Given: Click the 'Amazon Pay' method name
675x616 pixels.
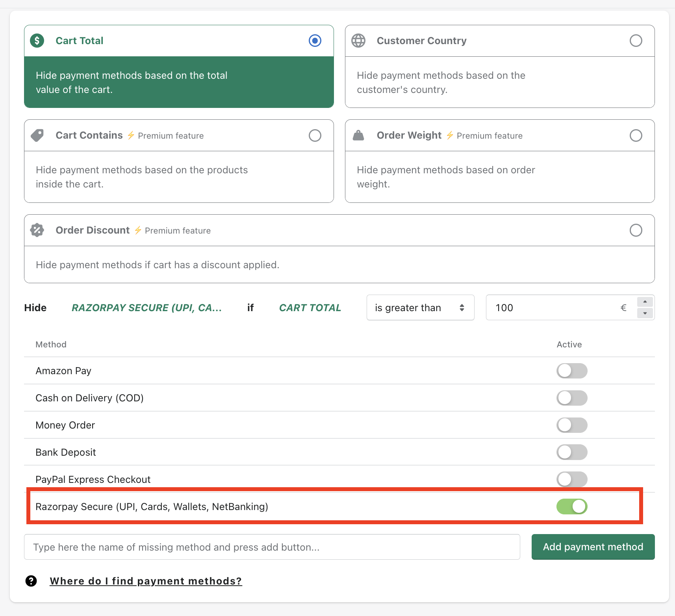Looking at the screenshot, I should pos(63,371).
